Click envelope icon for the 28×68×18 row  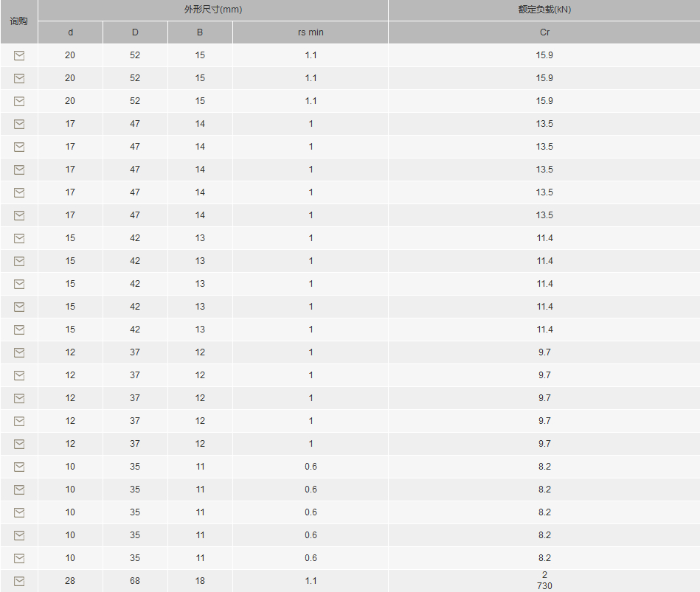(19, 581)
